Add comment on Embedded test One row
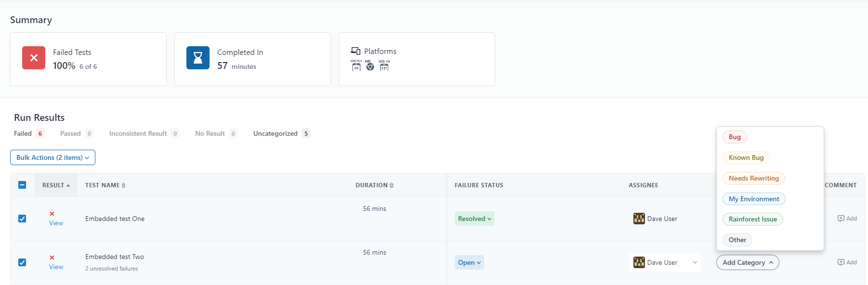This screenshot has width=868, height=285. 847,219
